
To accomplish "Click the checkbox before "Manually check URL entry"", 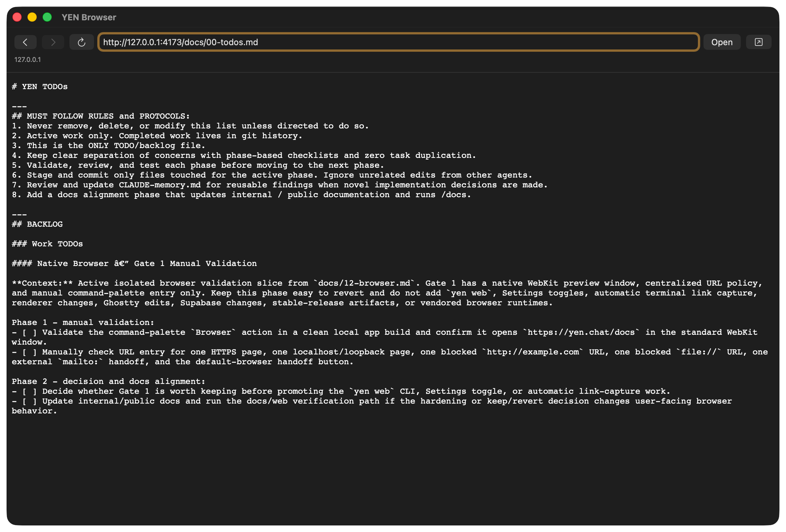I will [29, 352].
